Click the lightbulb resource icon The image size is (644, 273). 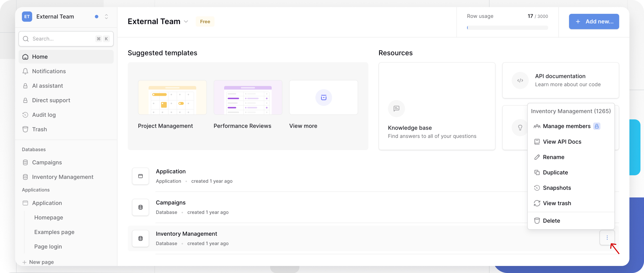[x=520, y=127]
